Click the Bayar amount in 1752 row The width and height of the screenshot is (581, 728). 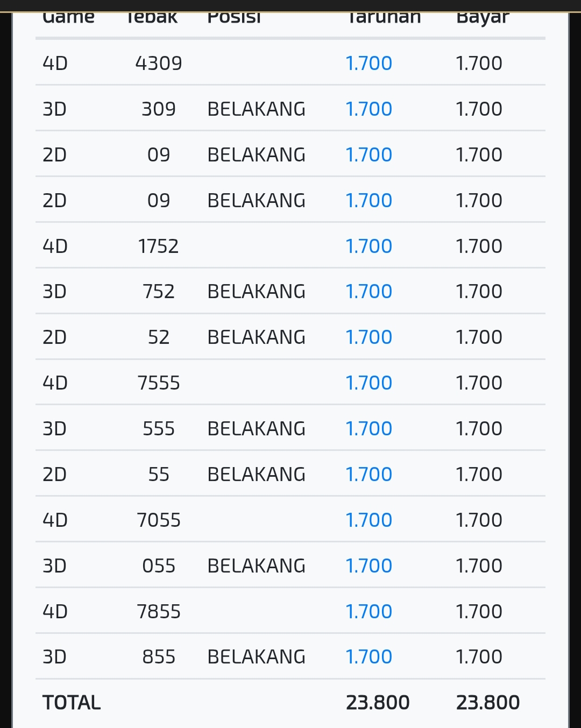coord(479,246)
